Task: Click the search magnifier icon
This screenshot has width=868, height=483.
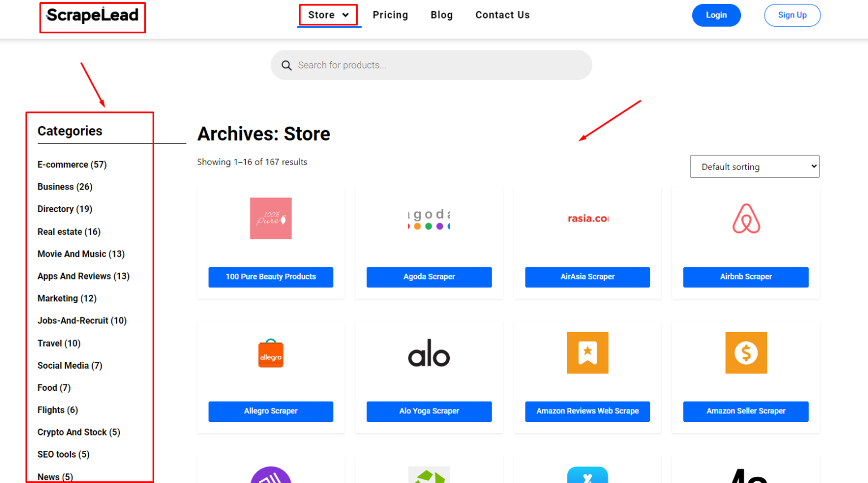Action: click(x=287, y=65)
